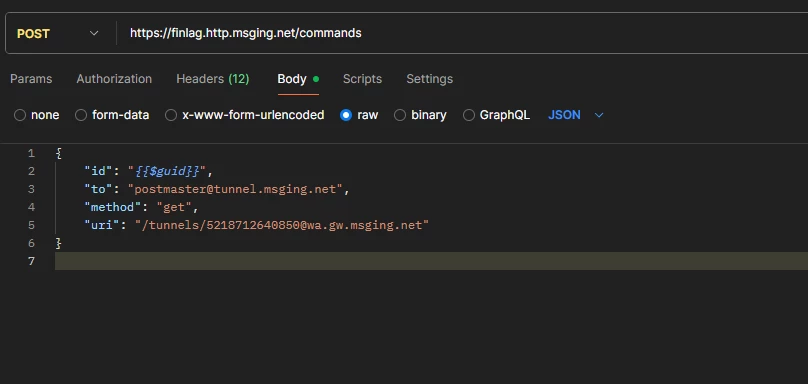
Task: Open the Headers (12) tab
Action: [x=212, y=79]
